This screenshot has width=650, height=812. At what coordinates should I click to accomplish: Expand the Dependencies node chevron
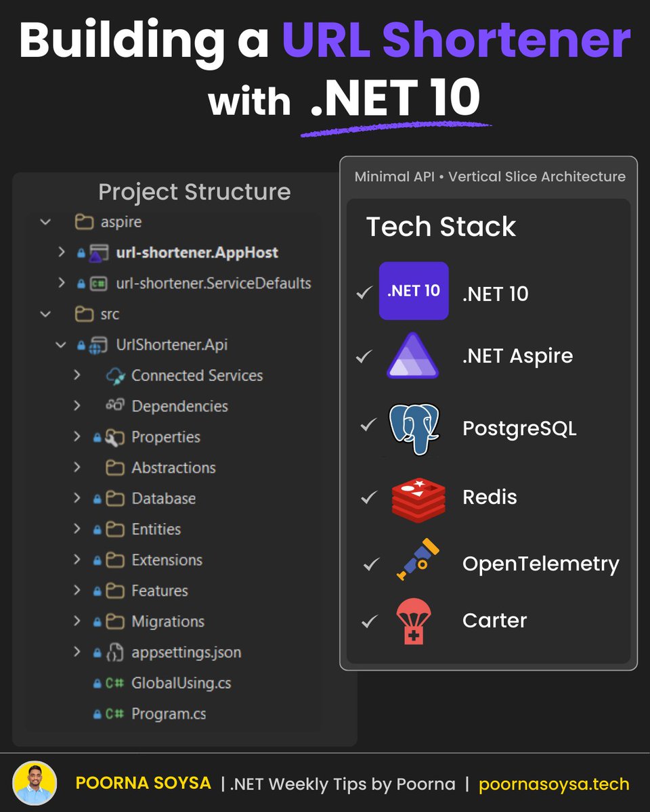coord(77,406)
